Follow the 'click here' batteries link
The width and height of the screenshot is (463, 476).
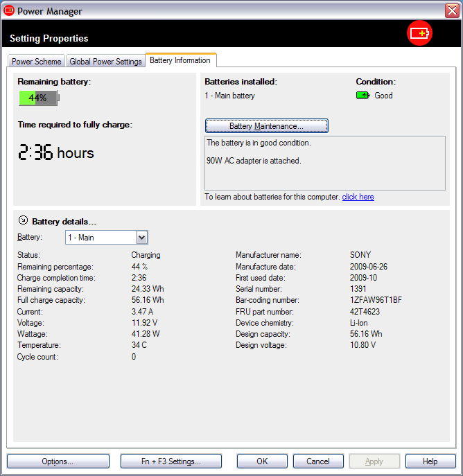click(358, 197)
